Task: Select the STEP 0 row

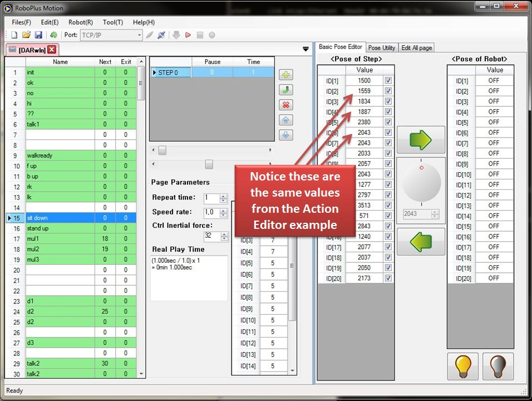Action: tap(212, 72)
